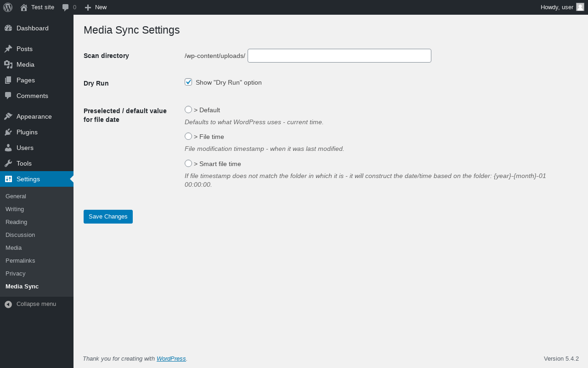Image resolution: width=588 pixels, height=368 pixels.
Task: Click the Collapse menu arrow icon
Action: 8,304
